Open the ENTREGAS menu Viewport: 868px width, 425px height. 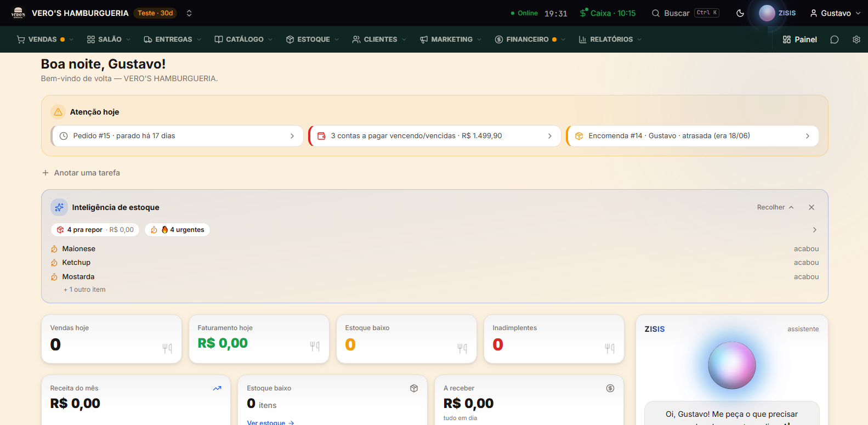172,39
